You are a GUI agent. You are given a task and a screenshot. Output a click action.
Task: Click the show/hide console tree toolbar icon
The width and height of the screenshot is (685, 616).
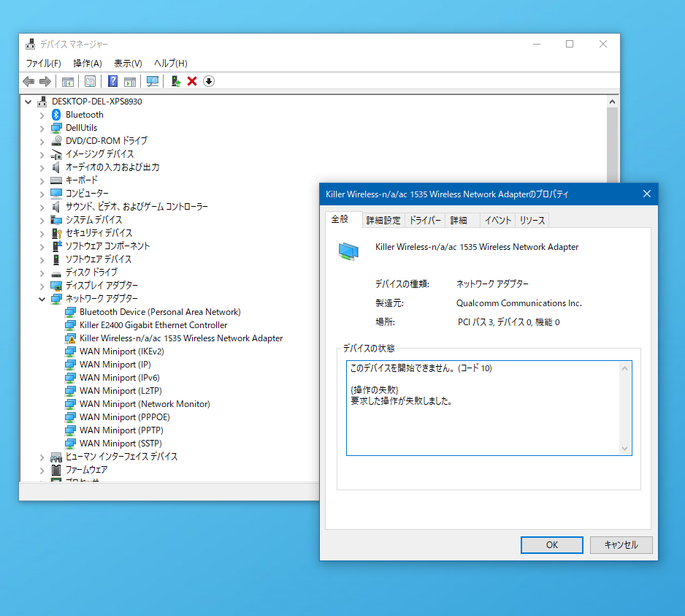click(x=68, y=81)
